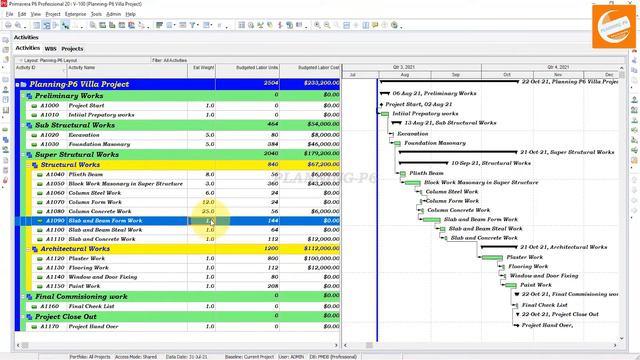The width and height of the screenshot is (640, 360).
Task: Click the Timescale icon in the toolbar
Action: pos(182,25)
